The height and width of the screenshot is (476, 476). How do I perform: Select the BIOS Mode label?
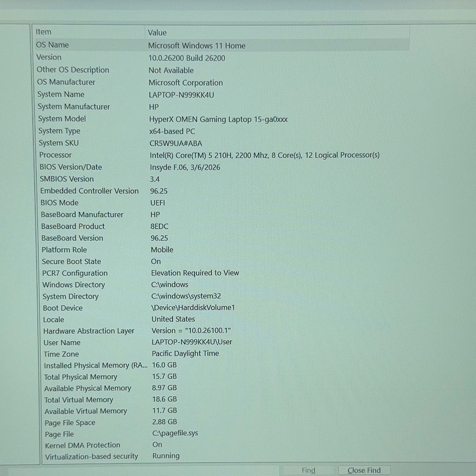tap(60, 203)
